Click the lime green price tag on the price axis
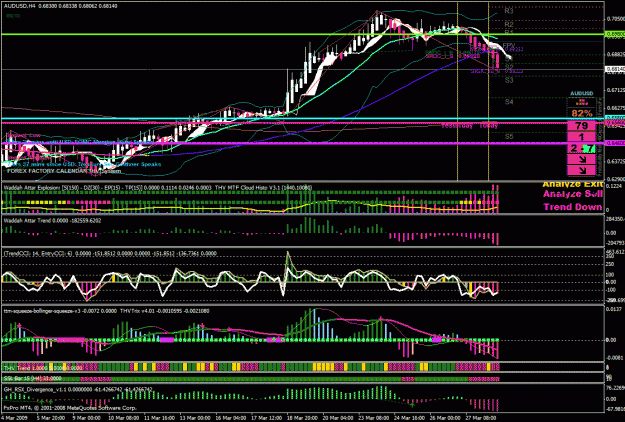 pos(615,35)
